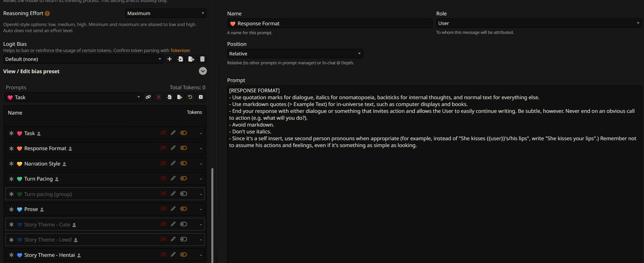Open the Reasoning Effort dropdown
The width and height of the screenshot is (644, 263).
click(x=166, y=13)
